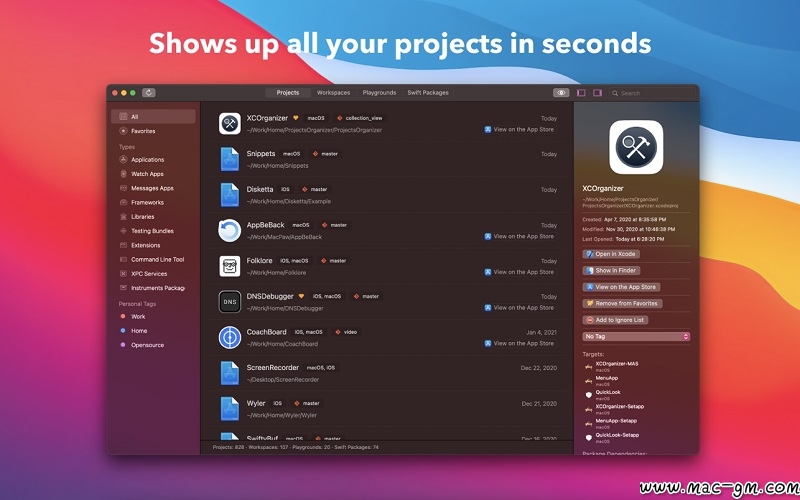
Task: Click the Watch Apps type icon
Action: pos(123,174)
